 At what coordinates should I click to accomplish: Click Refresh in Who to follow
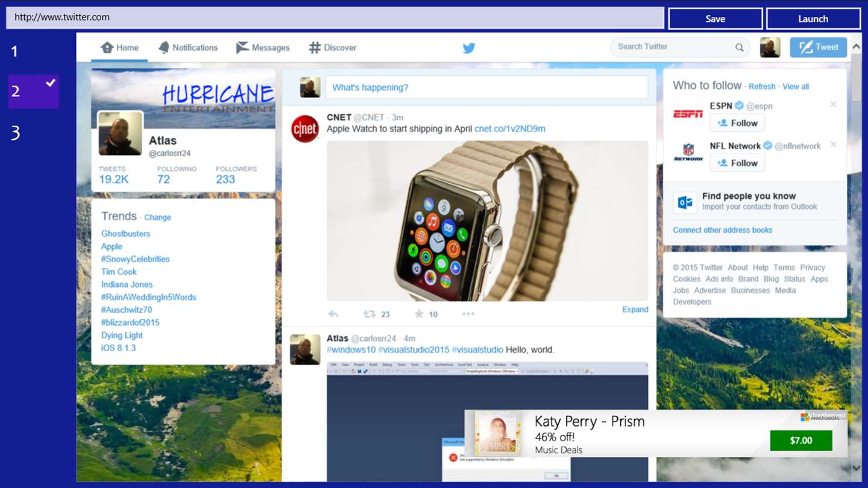tap(762, 87)
